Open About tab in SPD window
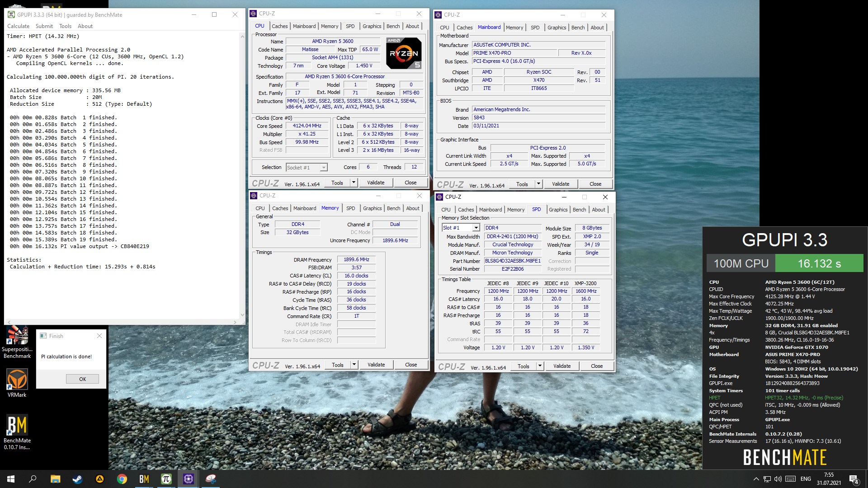Screen dimensions: 868x488 click(599, 210)
